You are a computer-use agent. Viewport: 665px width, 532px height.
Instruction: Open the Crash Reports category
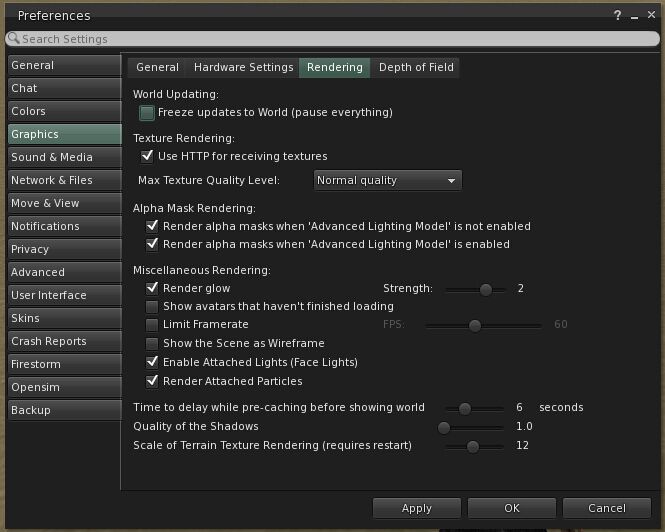64,341
